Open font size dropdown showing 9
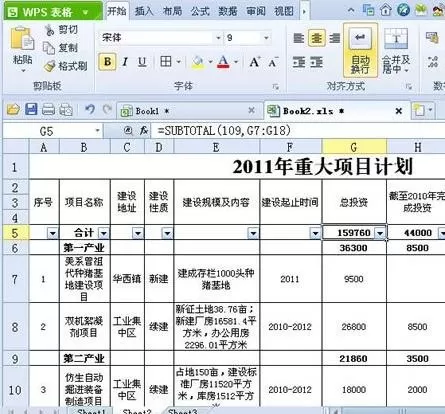The image size is (445, 414). tap(266, 38)
